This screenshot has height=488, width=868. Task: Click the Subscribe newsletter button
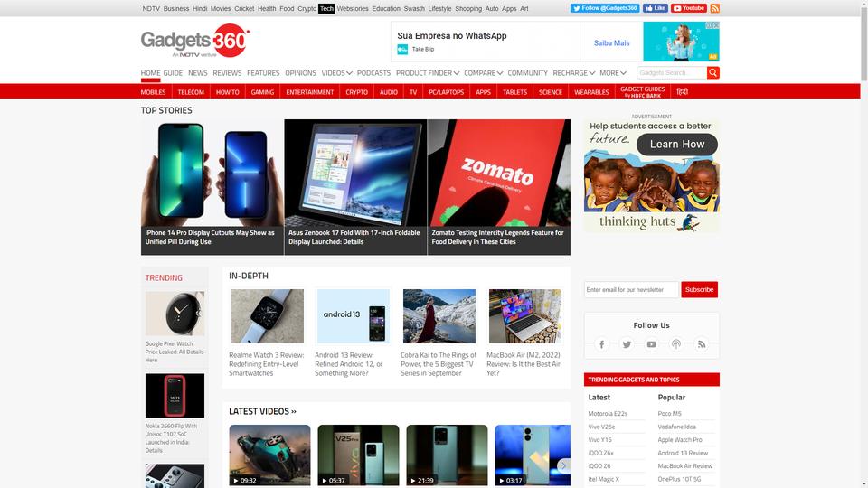tap(699, 289)
